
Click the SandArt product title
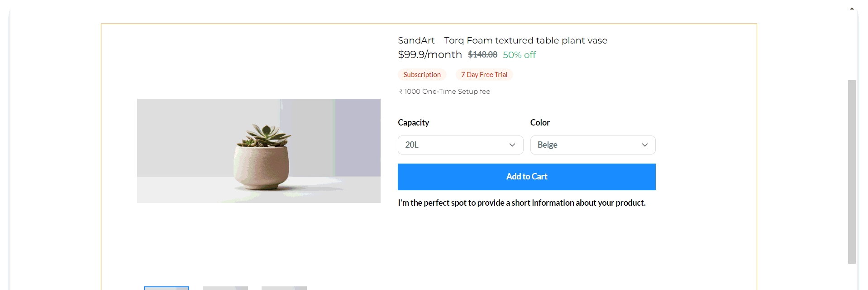[x=502, y=40]
